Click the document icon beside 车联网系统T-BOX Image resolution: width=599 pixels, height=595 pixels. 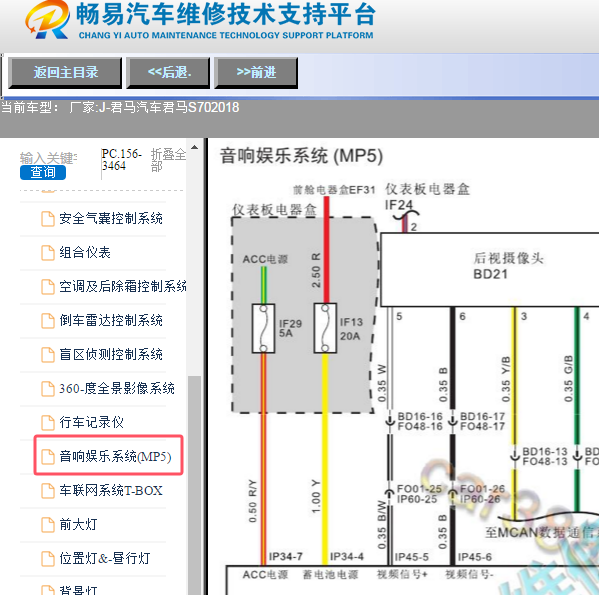pyautogui.click(x=48, y=491)
